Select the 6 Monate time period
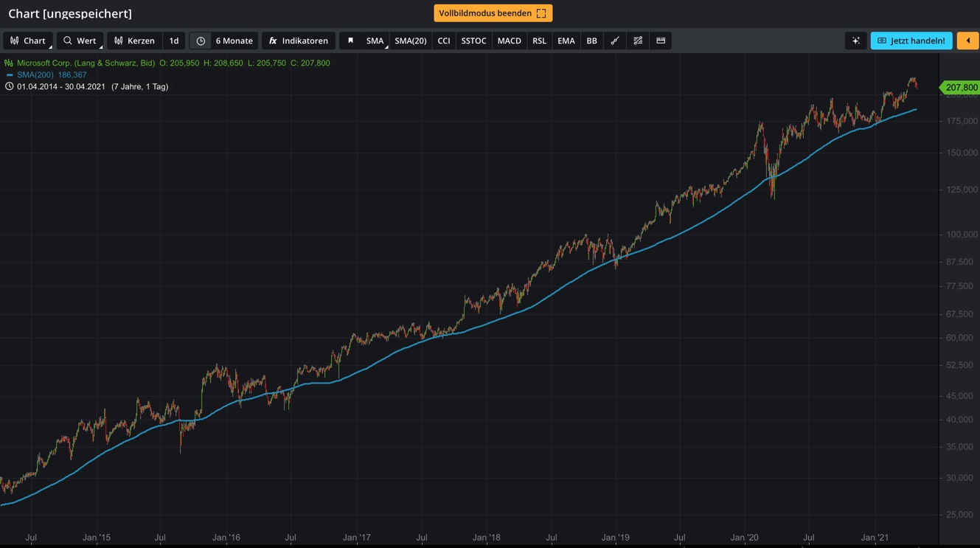This screenshot has width=980, height=548. pos(234,41)
